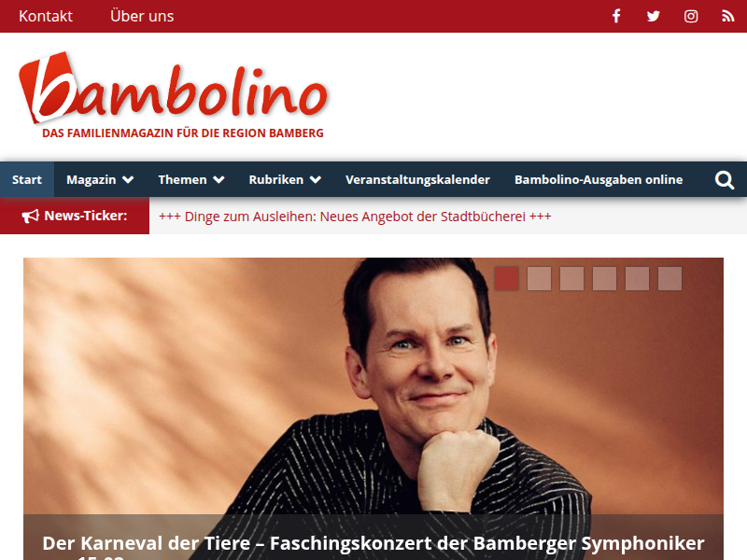Click the News-Ticker megaphone icon

[x=31, y=217]
